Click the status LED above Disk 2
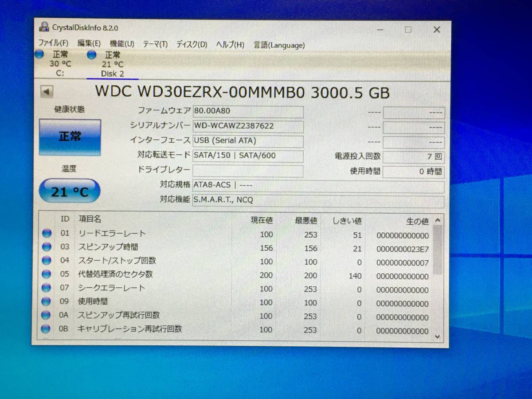Viewport: 532px width, 399px height. click(x=91, y=55)
